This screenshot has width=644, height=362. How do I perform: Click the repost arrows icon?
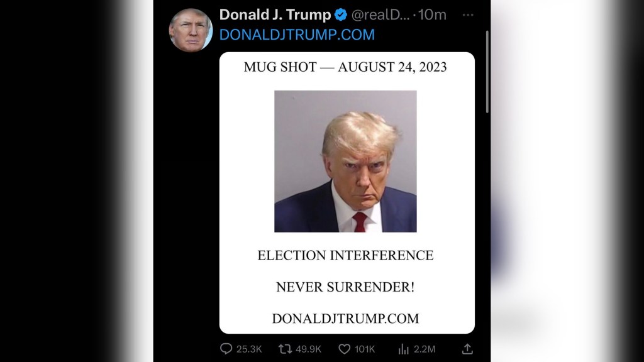[285, 349]
